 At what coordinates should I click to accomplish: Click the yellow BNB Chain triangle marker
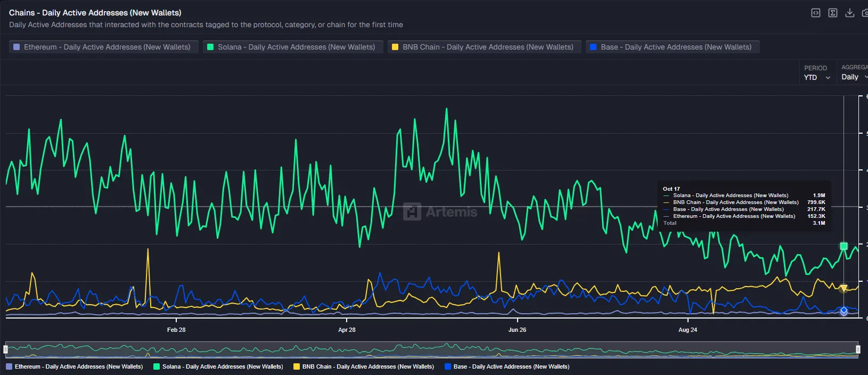click(x=844, y=288)
